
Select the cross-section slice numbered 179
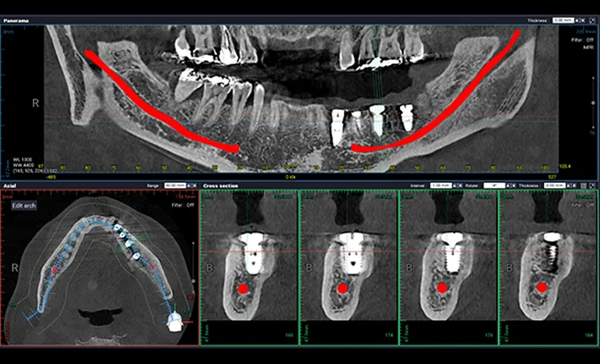tap(449, 267)
